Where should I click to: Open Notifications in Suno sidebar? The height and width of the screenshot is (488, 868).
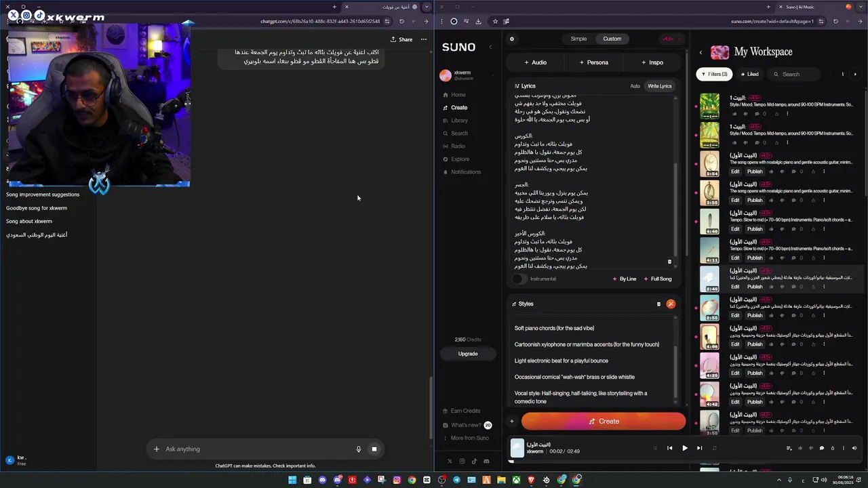(465, 172)
